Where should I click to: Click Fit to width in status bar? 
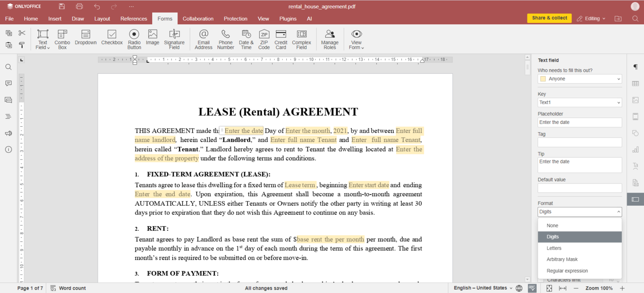click(563, 288)
